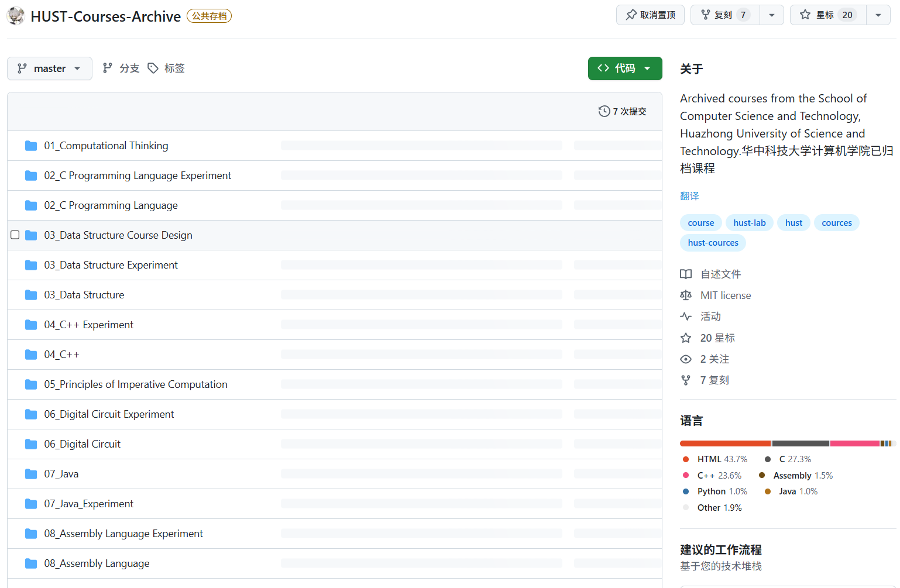Click folder icon of 07_Java
The image size is (900, 588).
(x=31, y=474)
